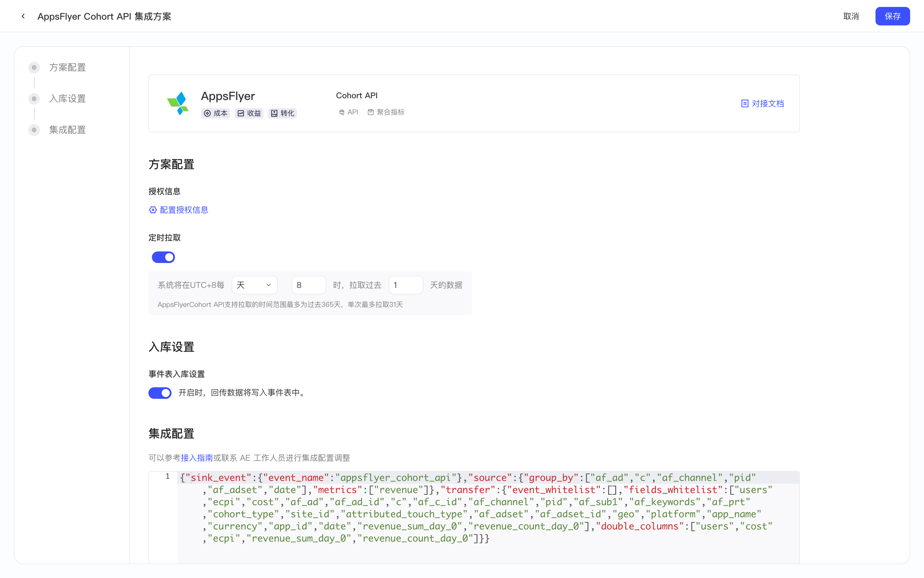Select the 集成配置 step dot
Viewport: 924px width, 578px height.
pyautogui.click(x=34, y=130)
